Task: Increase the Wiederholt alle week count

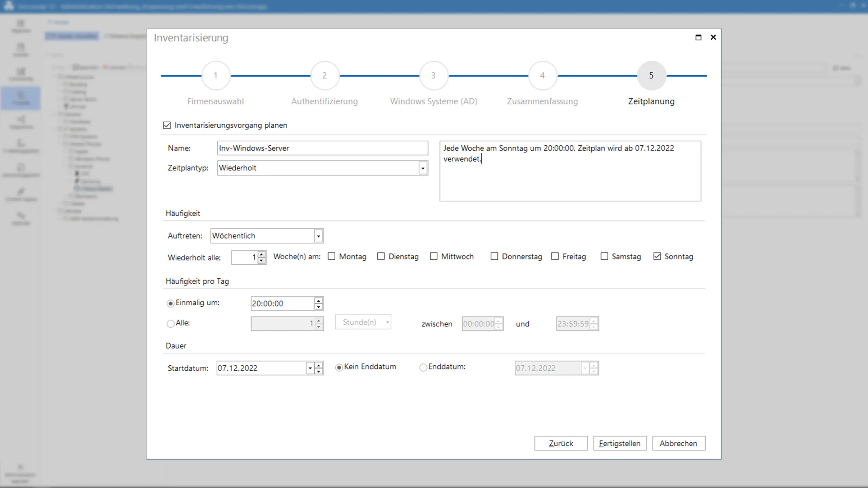Action: (x=261, y=254)
